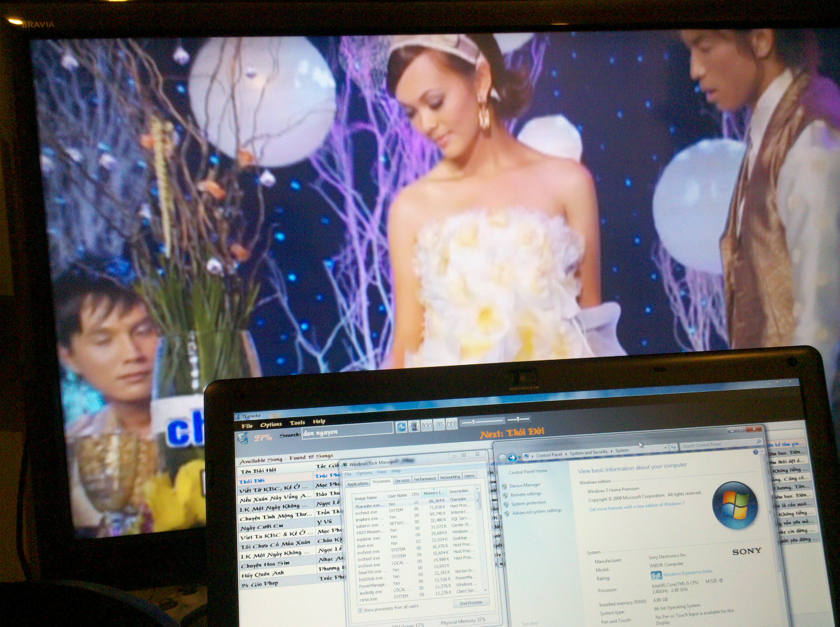Screen dimensions: 840x627
Task: Open Control Panel help question-mark icon
Action: [x=755, y=452]
